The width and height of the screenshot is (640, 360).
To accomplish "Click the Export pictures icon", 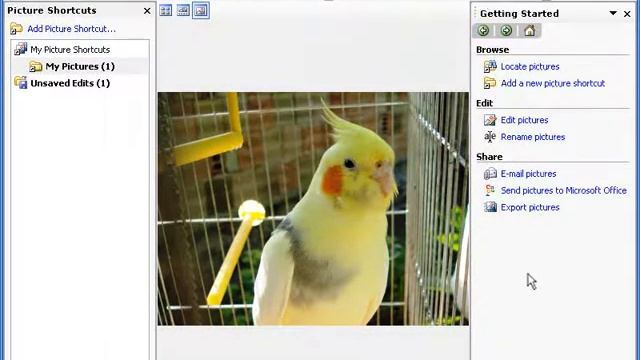I will (490, 207).
